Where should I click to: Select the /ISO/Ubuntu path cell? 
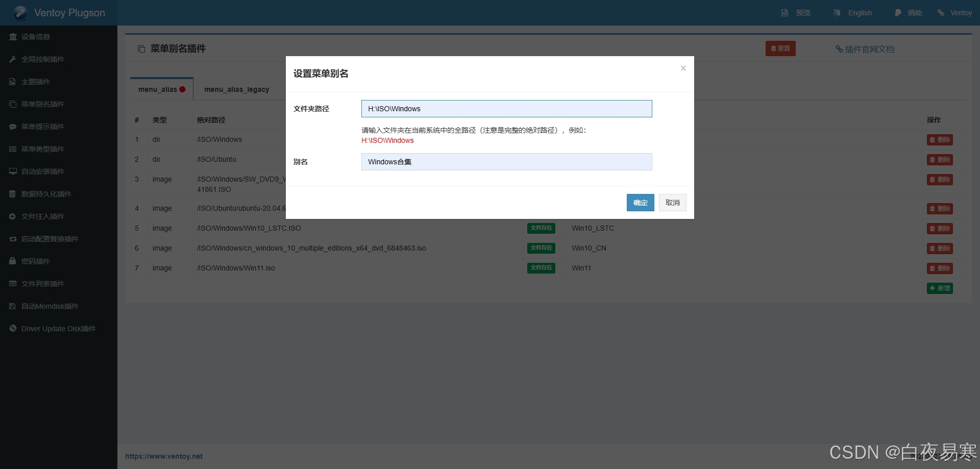[x=216, y=159]
